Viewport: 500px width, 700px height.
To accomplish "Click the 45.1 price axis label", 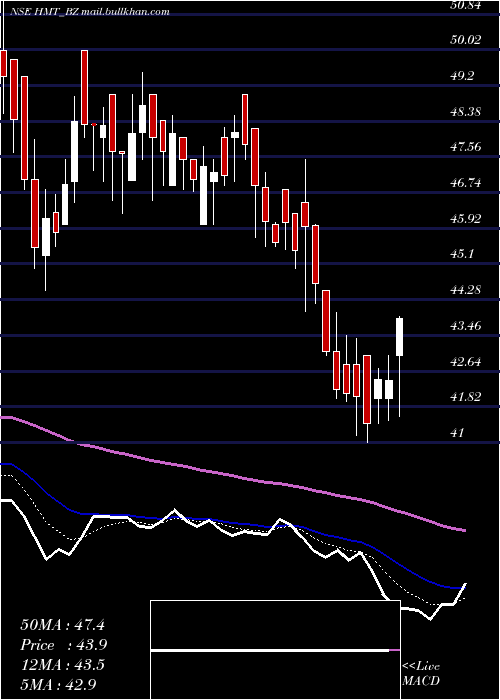I will 462,254.
